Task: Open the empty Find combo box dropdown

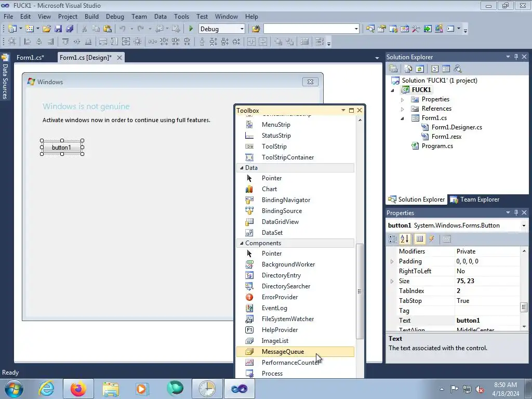Action: coord(356,29)
